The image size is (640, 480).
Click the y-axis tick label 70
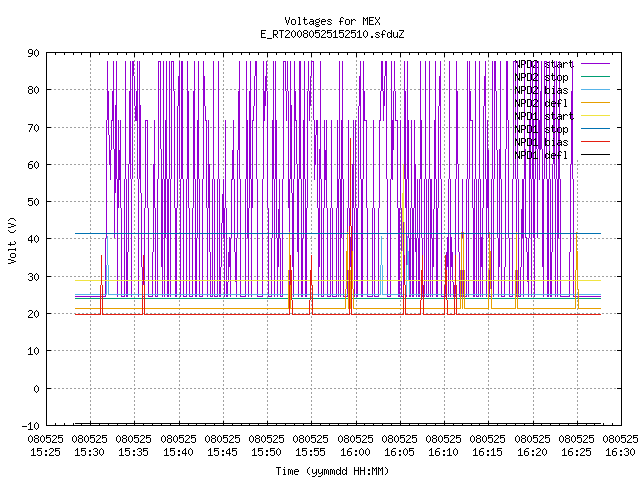click(33, 128)
